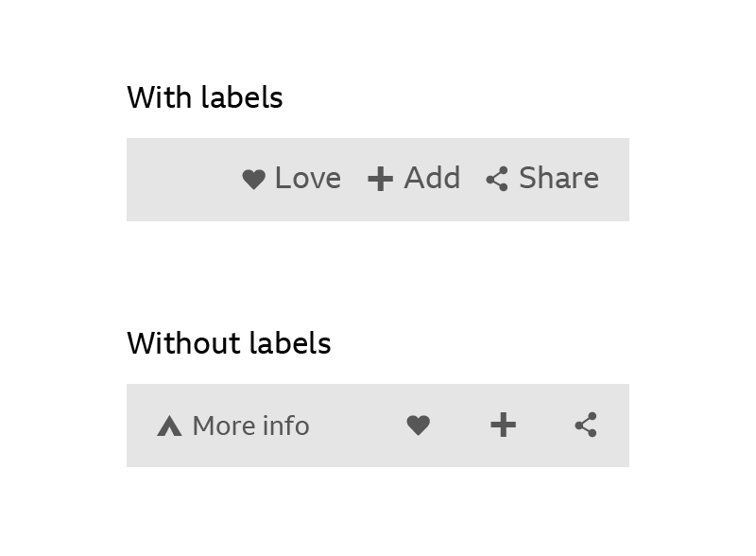Click the plus icon in the unlabeled toolbar

point(504,426)
